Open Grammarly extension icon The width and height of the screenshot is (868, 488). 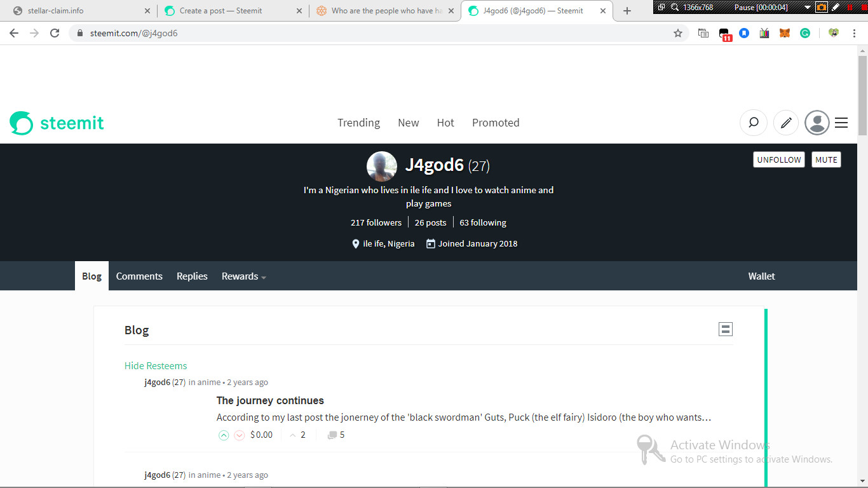tap(805, 33)
